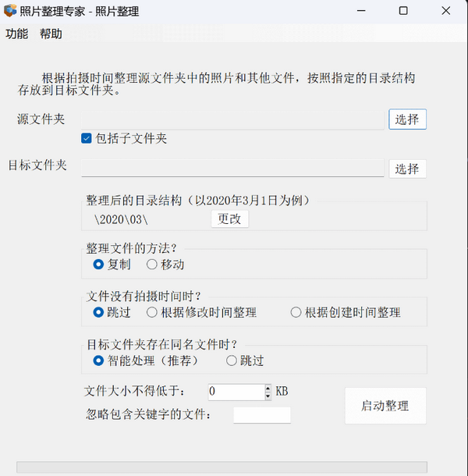
Task: Select the 移动 radio option
Action: pyautogui.click(x=152, y=265)
